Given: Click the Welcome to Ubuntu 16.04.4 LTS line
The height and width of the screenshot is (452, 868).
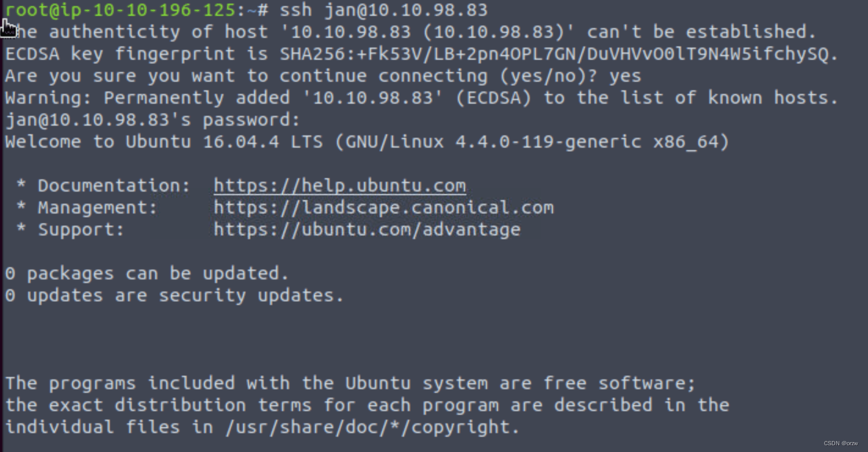Looking at the screenshot, I should [367, 142].
